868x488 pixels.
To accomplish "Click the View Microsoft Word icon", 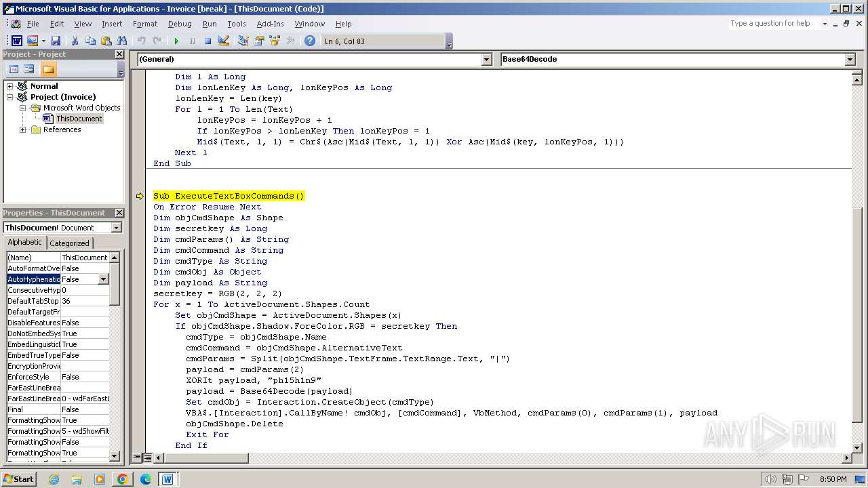I will pos(17,41).
